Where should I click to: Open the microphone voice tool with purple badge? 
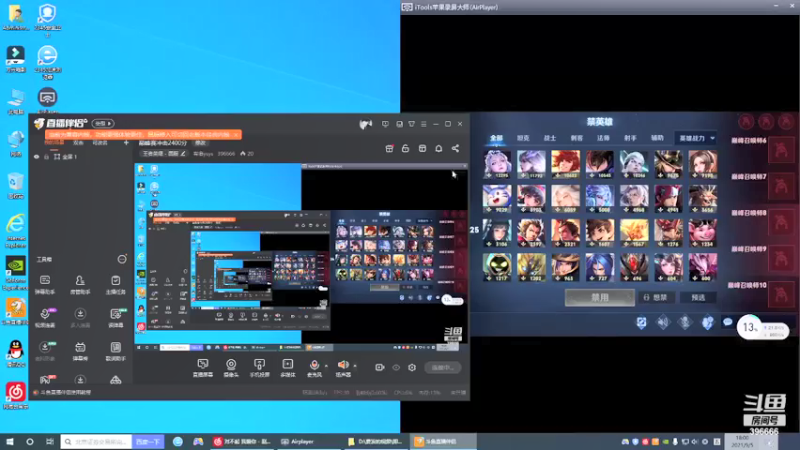coord(45,318)
